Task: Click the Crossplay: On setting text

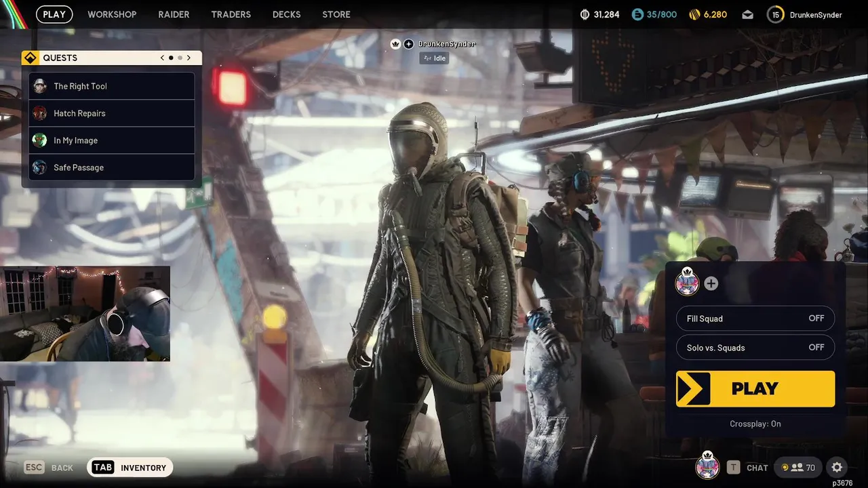Action: point(755,424)
